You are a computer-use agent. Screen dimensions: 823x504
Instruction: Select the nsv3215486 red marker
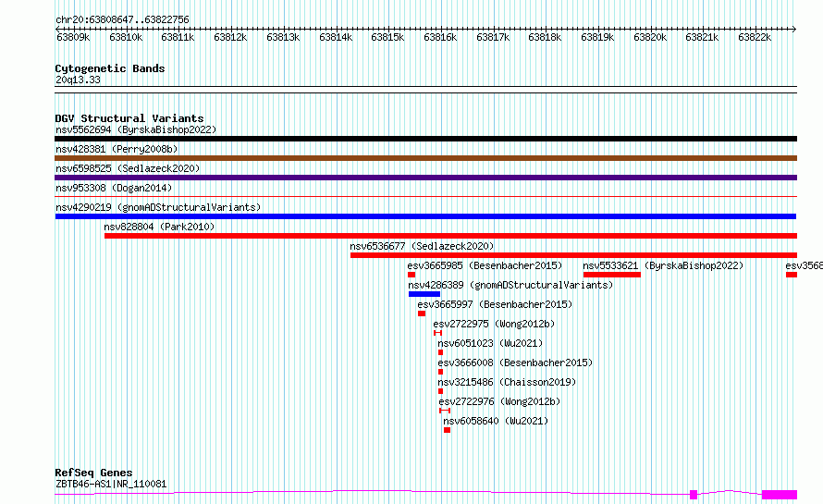[x=440, y=391]
